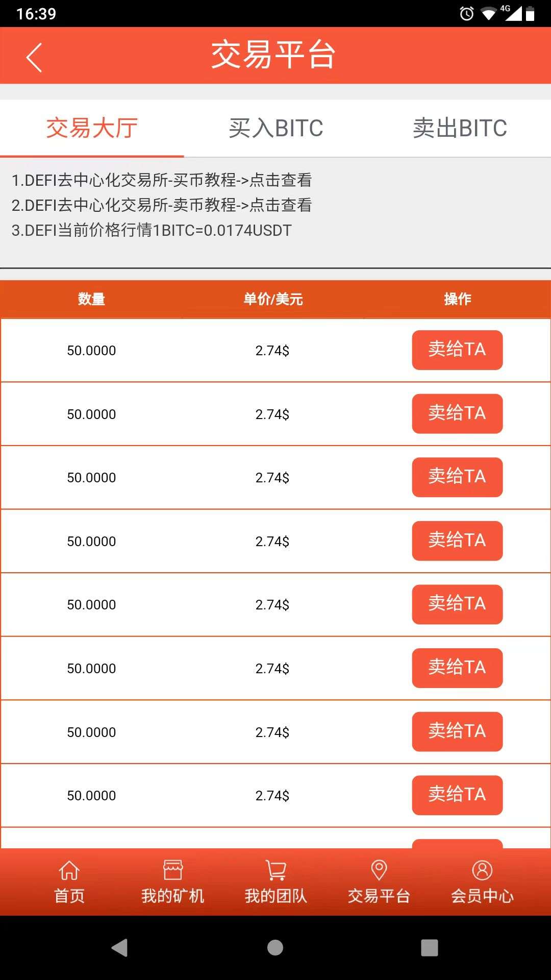551x980 pixels.
Task: Tap the 单价/美元 column header
Action: (273, 299)
